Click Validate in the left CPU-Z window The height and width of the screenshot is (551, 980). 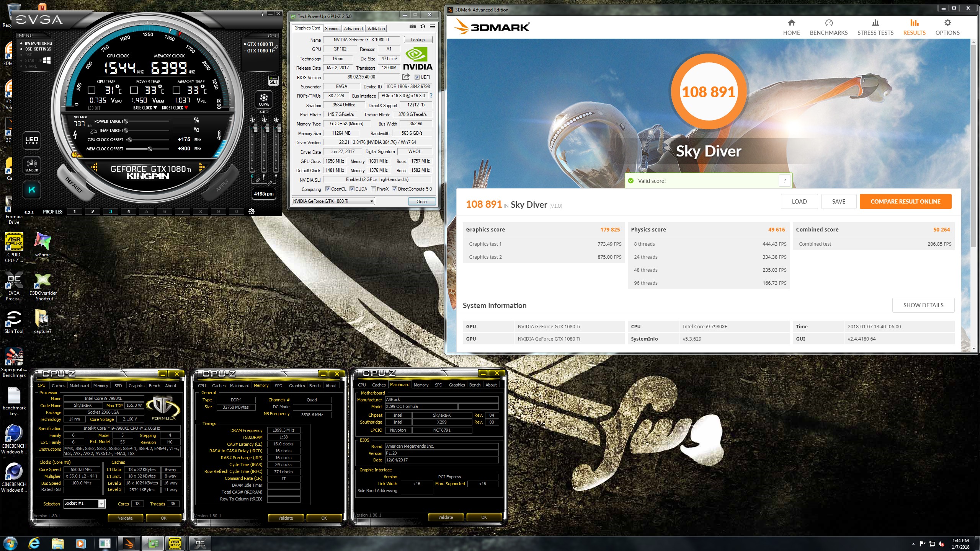125,518
